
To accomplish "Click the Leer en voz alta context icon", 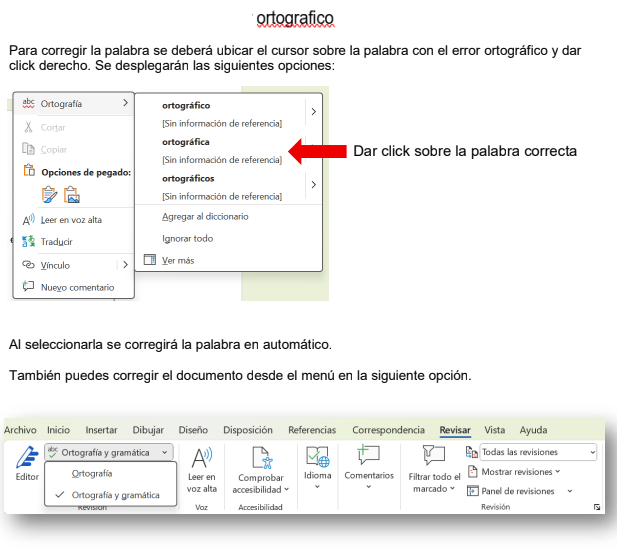I will pos(28,220).
